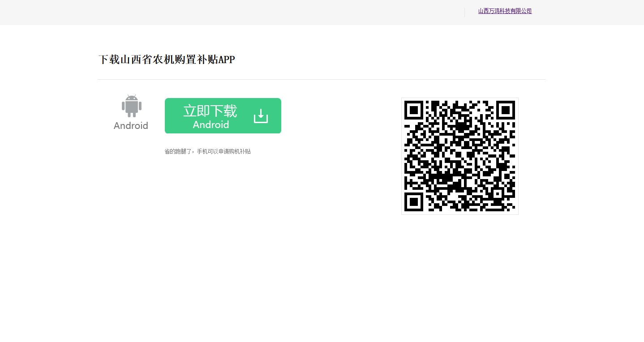The height and width of the screenshot is (342, 644).
Task: Click the horizontal divider under the heading
Action: pyautogui.click(x=322, y=80)
